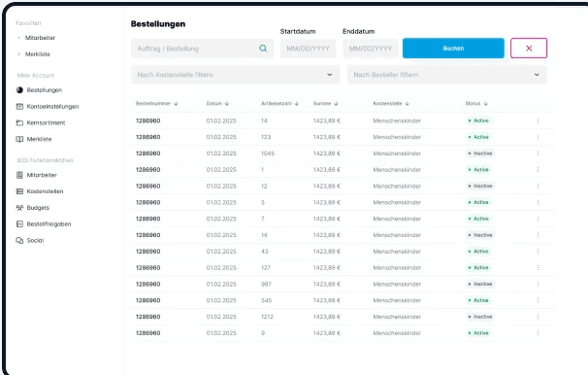Click the Bestellungen page heading
The height and width of the screenshot is (375, 588).
pyautogui.click(x=158, y=24)
